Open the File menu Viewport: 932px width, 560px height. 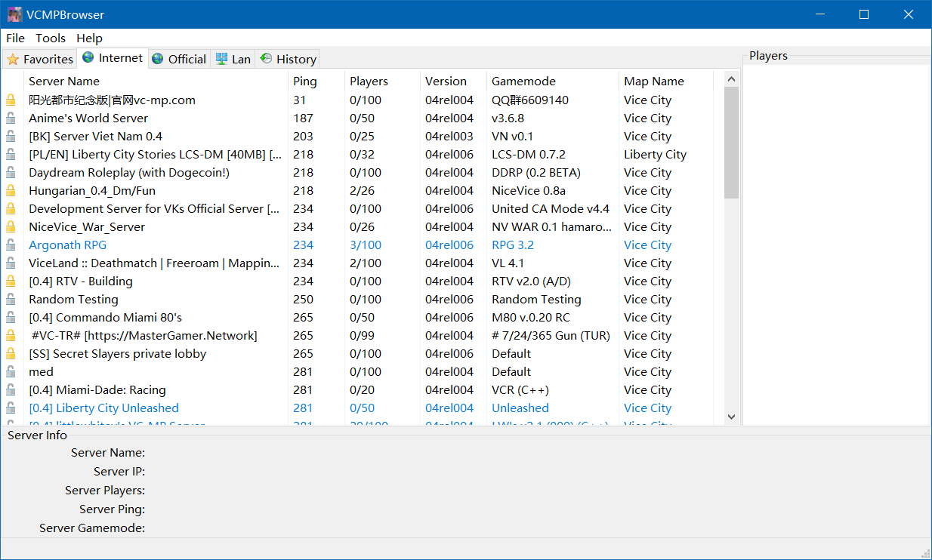pos(15,38)
